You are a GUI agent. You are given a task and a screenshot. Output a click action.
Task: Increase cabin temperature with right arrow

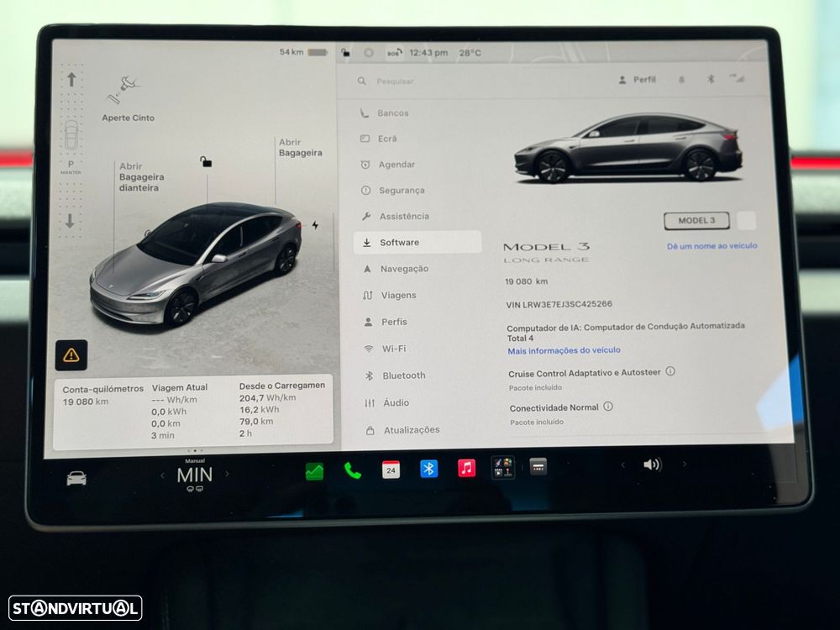pyautogui.click(x=227, y=474)
